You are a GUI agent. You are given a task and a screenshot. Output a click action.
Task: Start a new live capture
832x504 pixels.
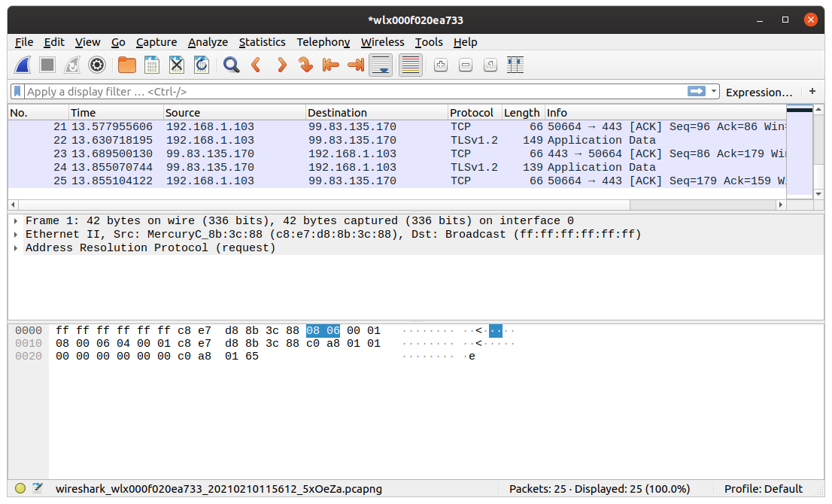pyautogui.click(x=23, y=65)
